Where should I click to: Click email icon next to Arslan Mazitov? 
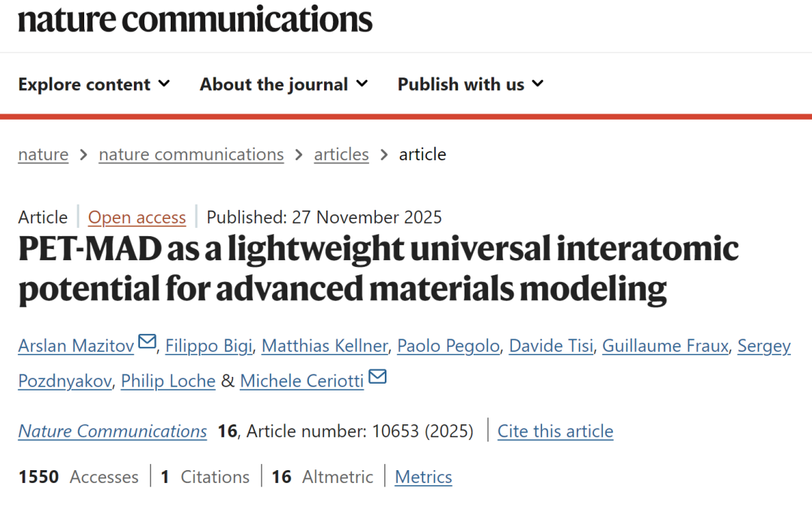tap(147, 343)
